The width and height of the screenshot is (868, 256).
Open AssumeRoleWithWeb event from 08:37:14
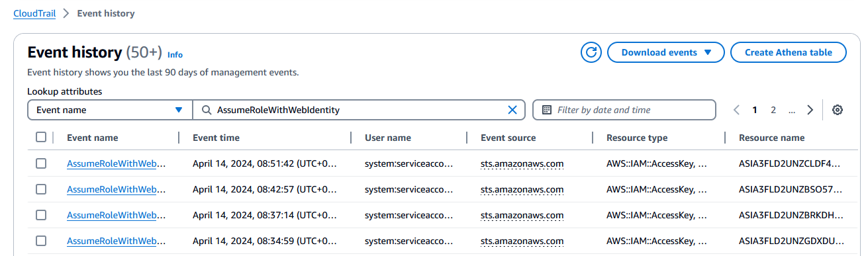coord(116,215)
